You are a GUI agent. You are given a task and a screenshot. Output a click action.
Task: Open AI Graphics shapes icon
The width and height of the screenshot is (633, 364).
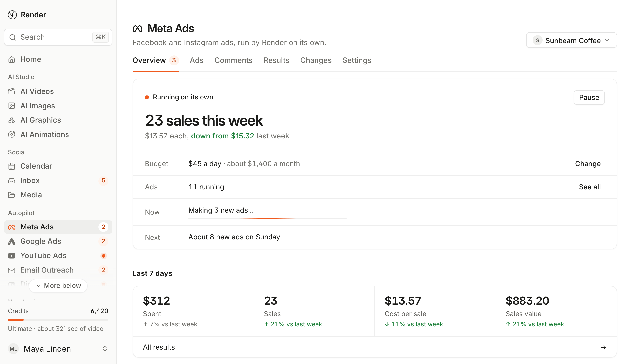coord(11,120)
